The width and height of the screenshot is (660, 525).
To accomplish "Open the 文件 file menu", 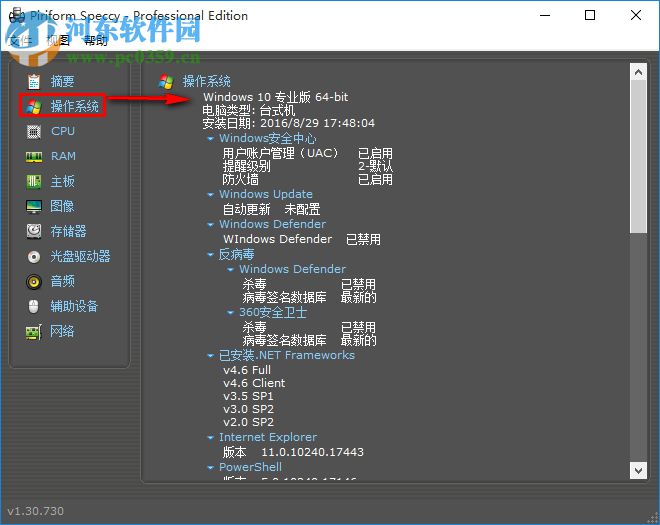I will coord(20,40).
